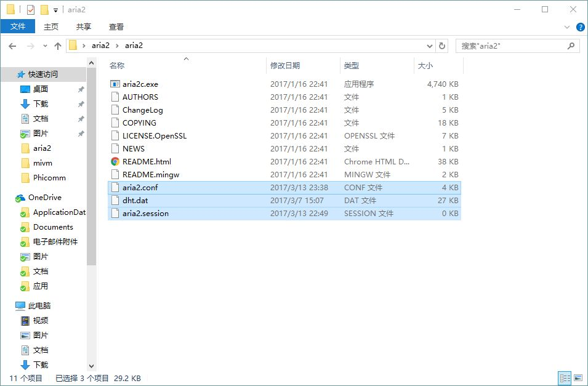The height and width of the screenshot is (386, 588).
Task: Open pinned 图片 folder in quick access
Action: 34,133
